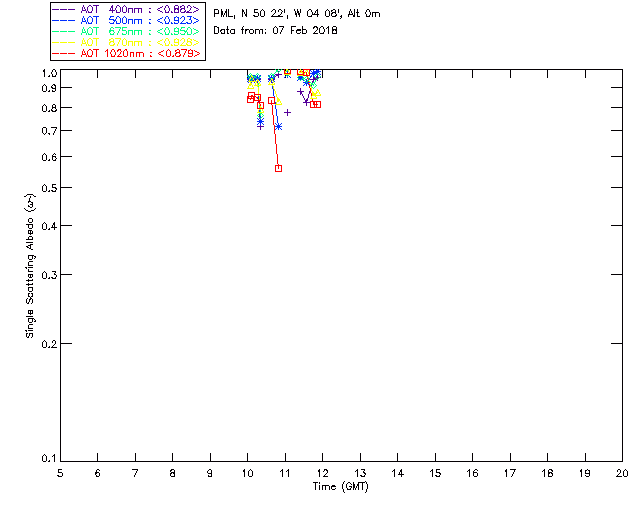Screen dimensions: 640x512
Task: Select the PML station location header text
Action: [x=297, y=13]
